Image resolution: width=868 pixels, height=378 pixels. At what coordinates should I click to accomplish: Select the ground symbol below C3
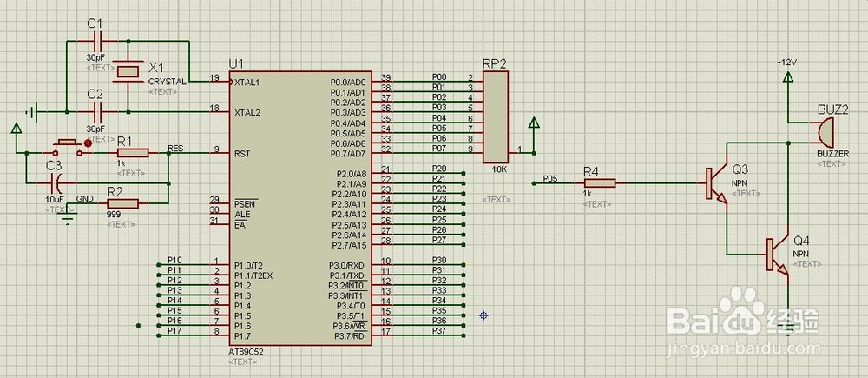68,220
